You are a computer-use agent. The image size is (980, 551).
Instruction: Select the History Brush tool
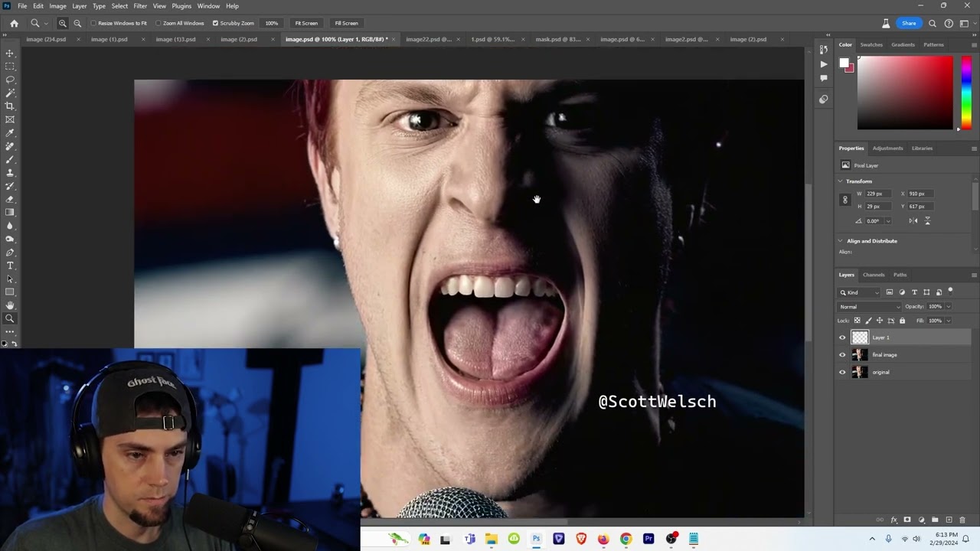tap(10, 186)
